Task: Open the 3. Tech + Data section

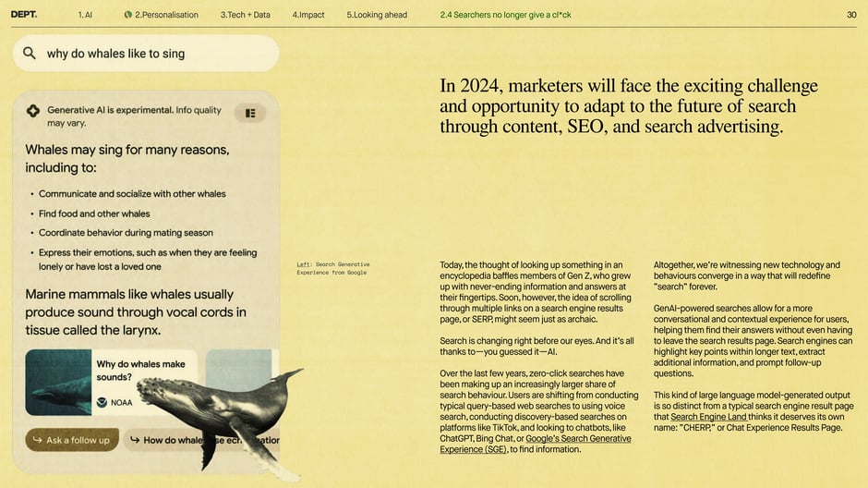Action: tap(246, 15)
